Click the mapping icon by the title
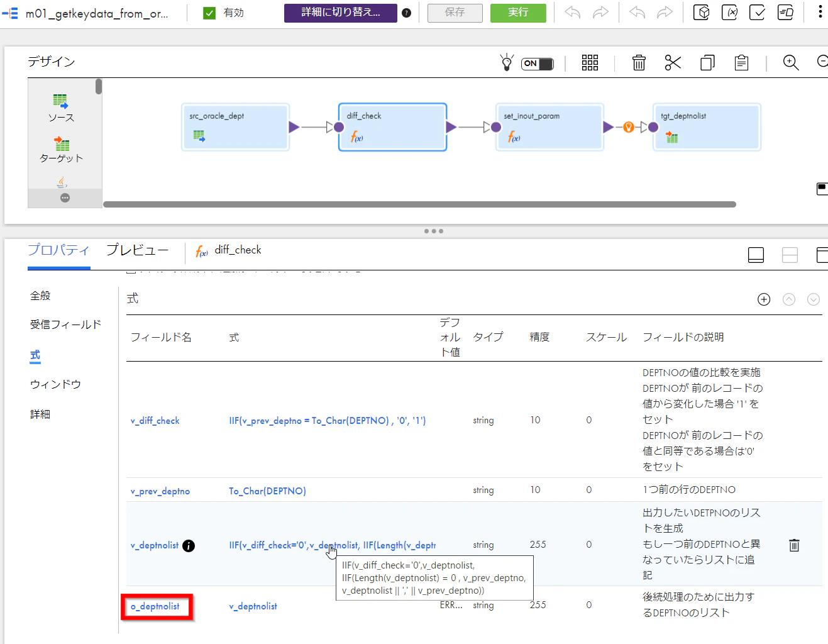828x644 pixels. pyautogui.click(x=10, y=13)
